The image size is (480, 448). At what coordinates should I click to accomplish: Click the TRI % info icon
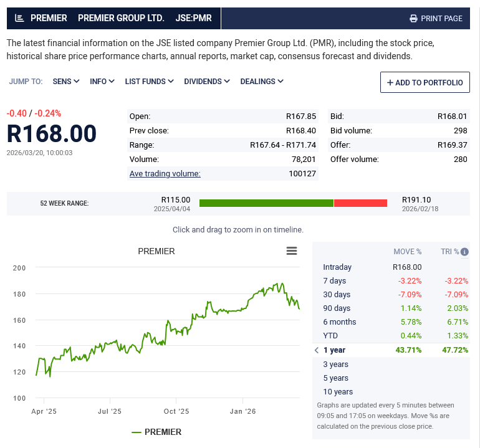click(x=464, y=252)
